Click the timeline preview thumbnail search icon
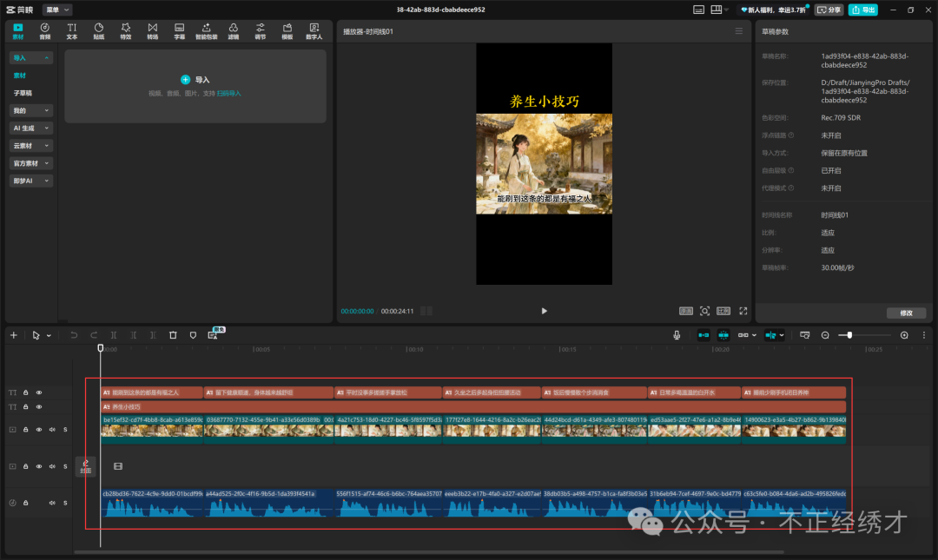The width and height of the screenshot is (938, 560). [x=804, y=335]
